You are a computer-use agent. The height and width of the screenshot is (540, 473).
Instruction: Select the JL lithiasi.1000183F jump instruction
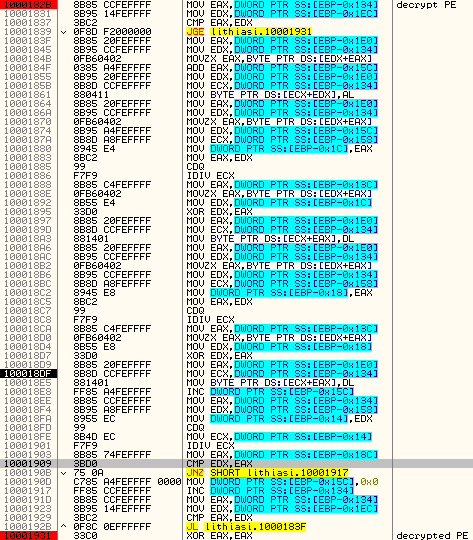(x=246, y=527)
